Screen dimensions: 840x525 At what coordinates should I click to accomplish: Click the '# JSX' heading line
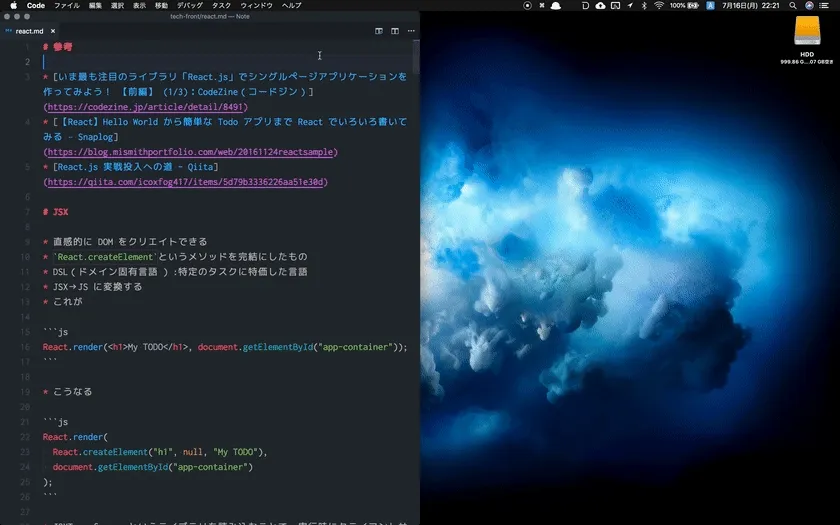(55, 212)
